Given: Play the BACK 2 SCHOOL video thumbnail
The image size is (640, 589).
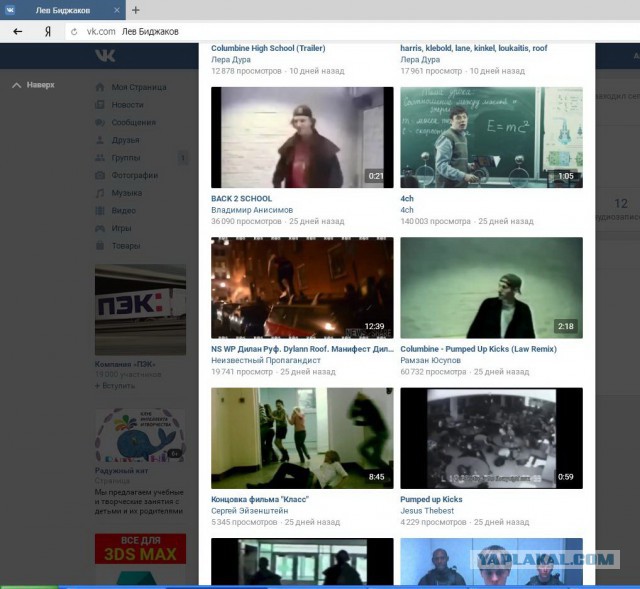Looking at the screenshot, I should coord(302,137).
